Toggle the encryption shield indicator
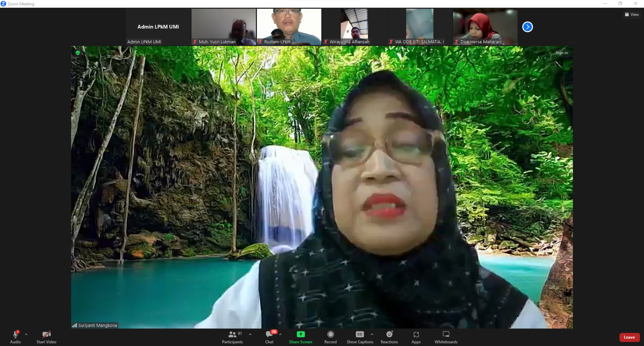Image resolution: width=644 pixels, height=346 pixels. tap(78, 53)
